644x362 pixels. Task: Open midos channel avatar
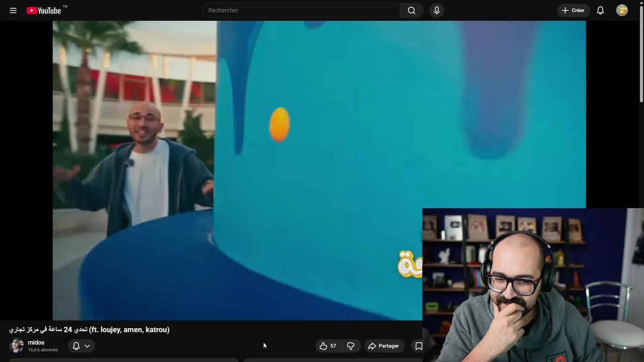(x=17, y=346)
